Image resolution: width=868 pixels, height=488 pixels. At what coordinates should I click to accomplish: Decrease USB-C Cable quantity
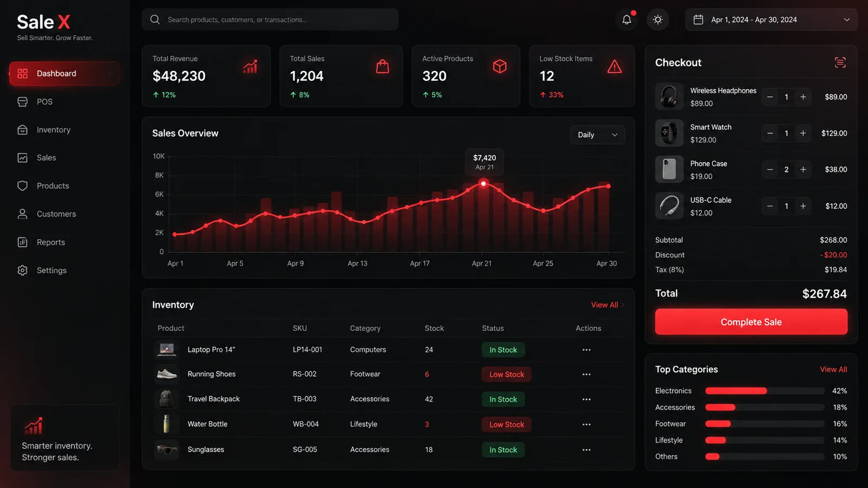(x=770, y=206)
